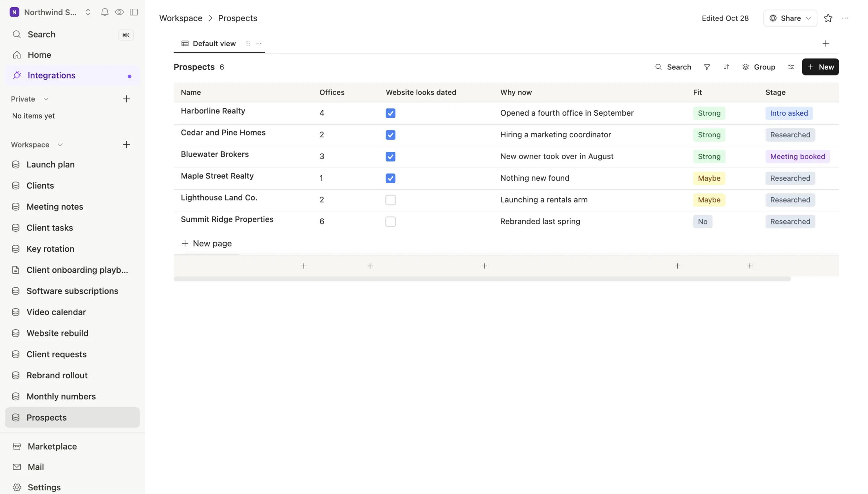Uncheck Website looks dated for Bluewater Brokers
Image resolution: width=868 pixels, height=494 pixels.
coord(391,157)
